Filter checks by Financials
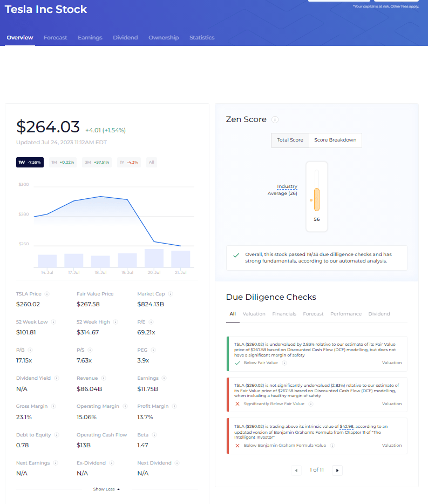This screenshot has width=428, height=504. 284,314
